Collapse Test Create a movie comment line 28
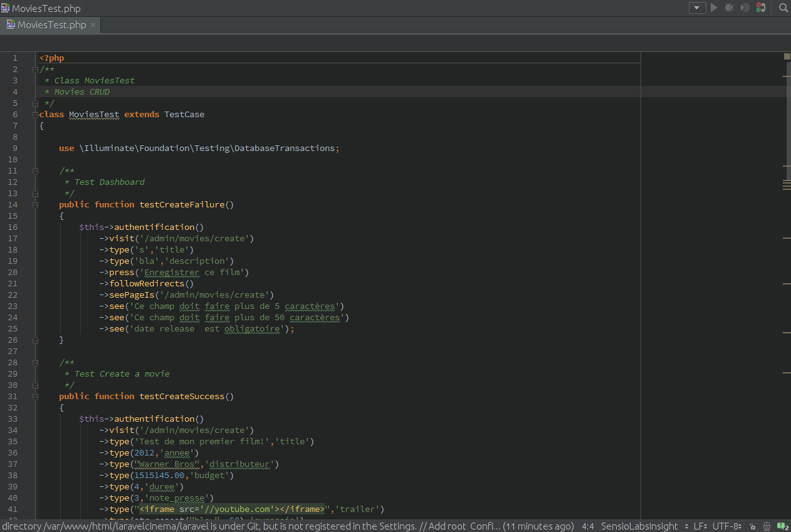 pyautogui.click(x=35, y=363)
